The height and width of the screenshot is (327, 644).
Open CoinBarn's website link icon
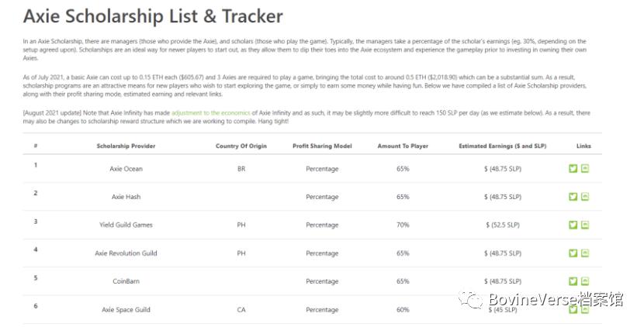click(x=585, y=281)
